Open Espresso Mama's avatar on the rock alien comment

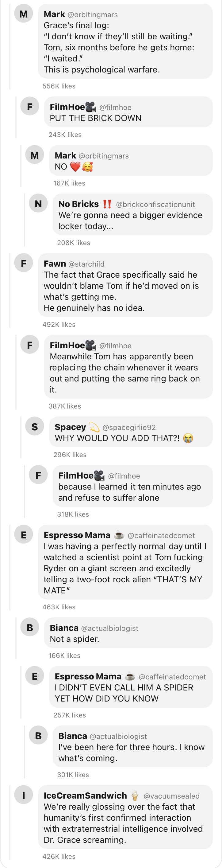tap(24, 534)
